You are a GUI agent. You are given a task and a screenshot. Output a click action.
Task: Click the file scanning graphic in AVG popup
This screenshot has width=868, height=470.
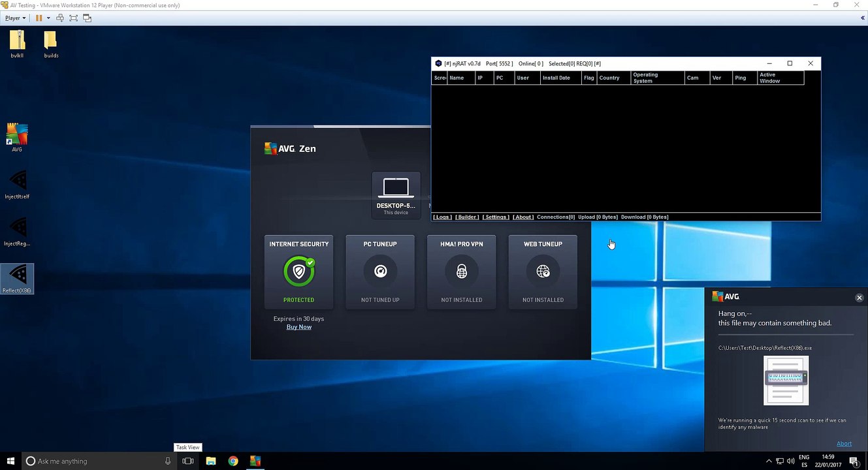(x=786, y=381)
